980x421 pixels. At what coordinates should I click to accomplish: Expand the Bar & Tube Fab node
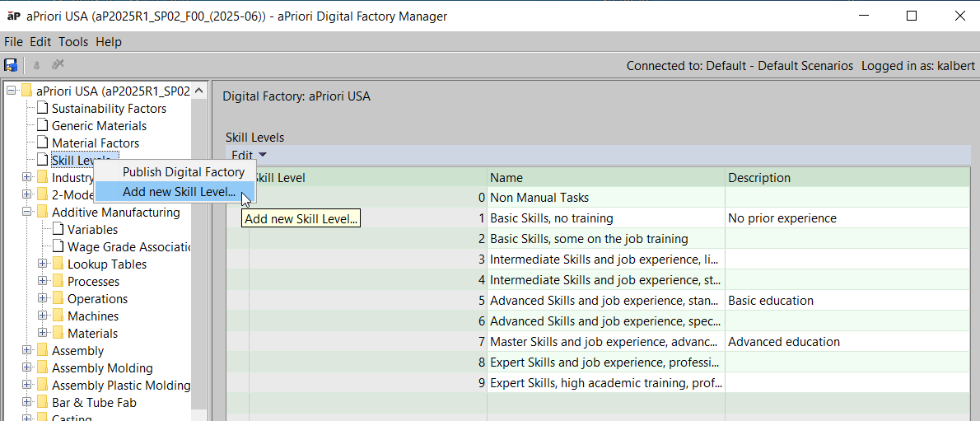pyautogui.click(x=26, y=402)
